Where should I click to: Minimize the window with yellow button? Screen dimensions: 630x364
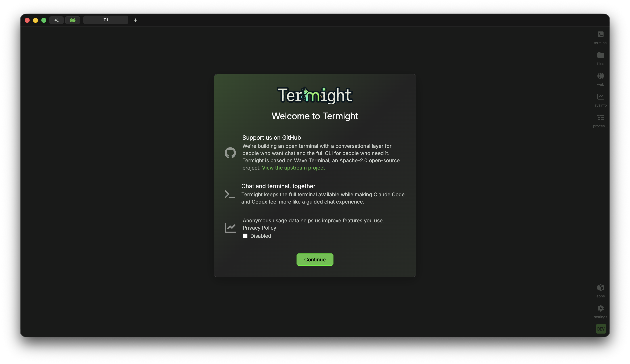pos(35,20)
